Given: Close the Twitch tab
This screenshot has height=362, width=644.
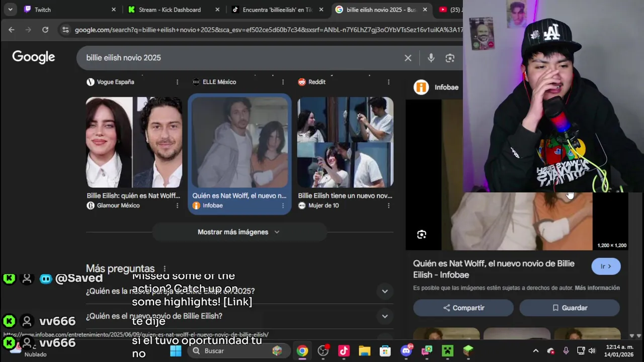Looking at the screenshot, I should pyautogui.click(x=113, y=10).
